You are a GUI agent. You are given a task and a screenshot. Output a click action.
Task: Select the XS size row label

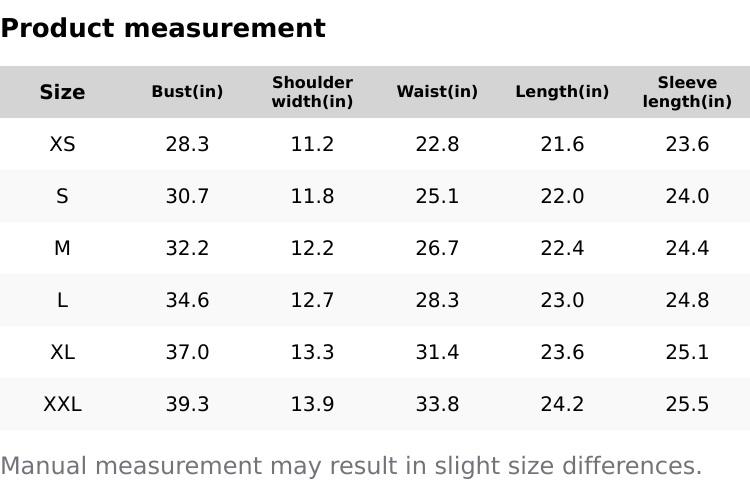tap(62, 144)
